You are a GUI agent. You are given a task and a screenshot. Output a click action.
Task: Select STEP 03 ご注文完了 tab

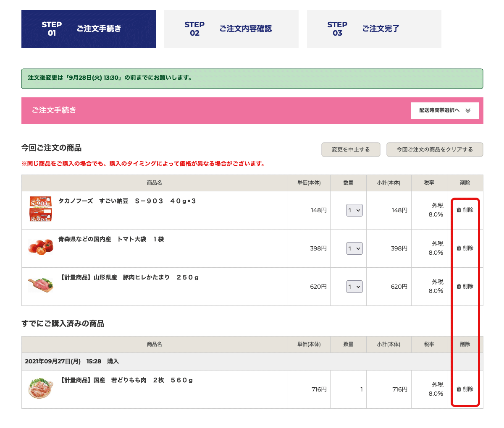click(374, 29)
